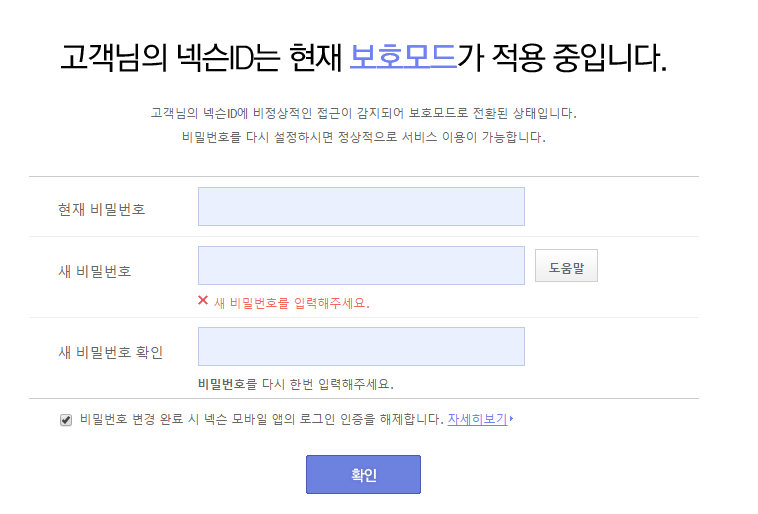Click the 비밀번호를 다시 한번 입력해주세요 hint

(296, 383)
